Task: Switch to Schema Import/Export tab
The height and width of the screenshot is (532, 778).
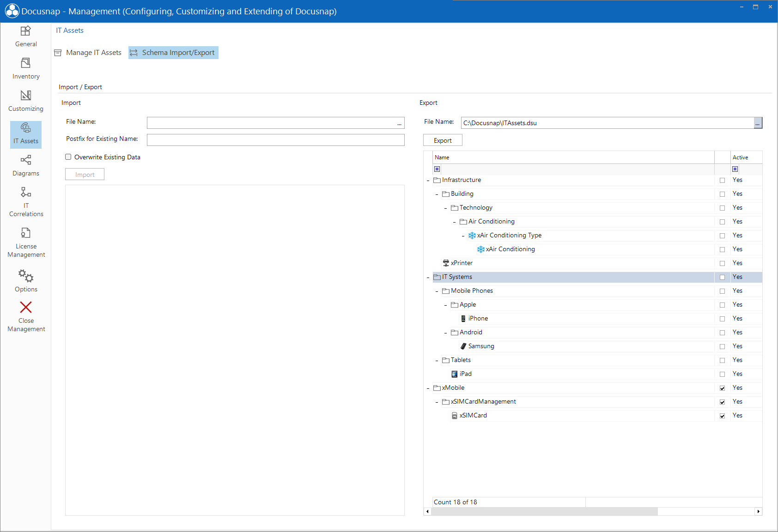Action: pos(173,53)
